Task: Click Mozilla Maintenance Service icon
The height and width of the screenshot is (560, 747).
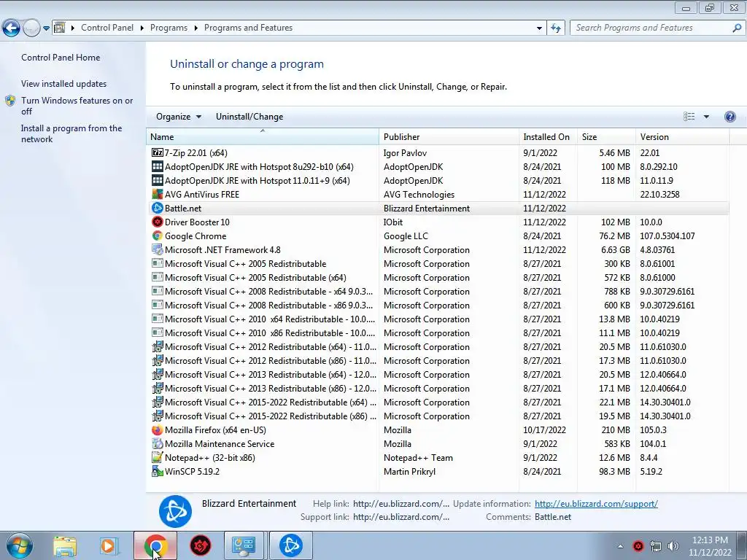Action: (x=158, y=444)
